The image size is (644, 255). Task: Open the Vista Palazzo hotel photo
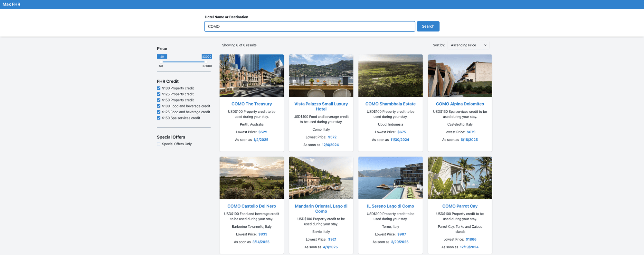[321, 76]
